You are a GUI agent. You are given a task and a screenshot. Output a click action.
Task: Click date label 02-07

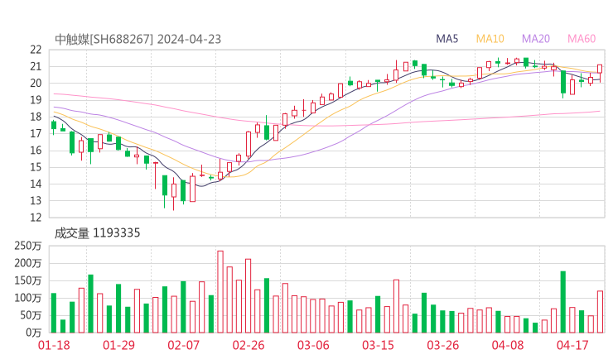(x=183, y=345)
